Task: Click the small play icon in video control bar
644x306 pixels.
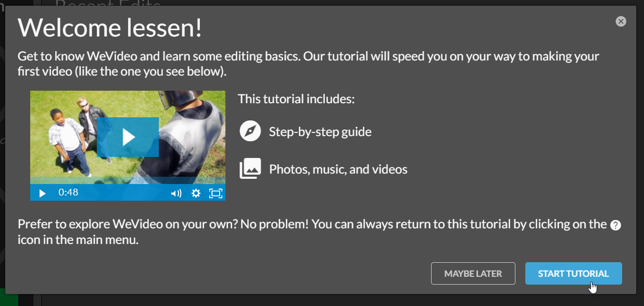Action: coord(43,193)
